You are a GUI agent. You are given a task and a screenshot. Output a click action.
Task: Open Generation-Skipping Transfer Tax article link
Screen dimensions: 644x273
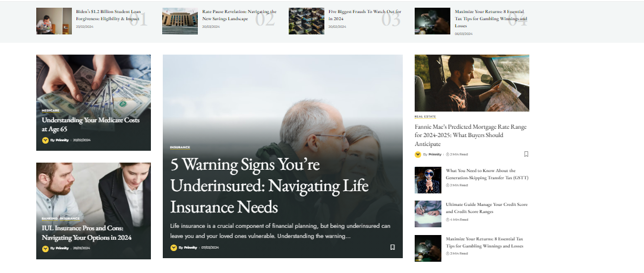[x=487, y=174]
